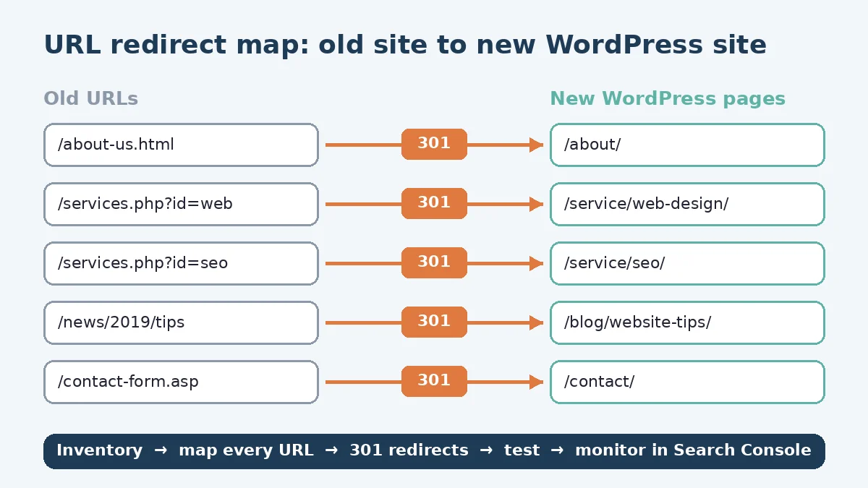Image resolution: width=868 pixels, height=488 pixels.
Task: Click the /contact/ new page box
Action: click(687, 382)
